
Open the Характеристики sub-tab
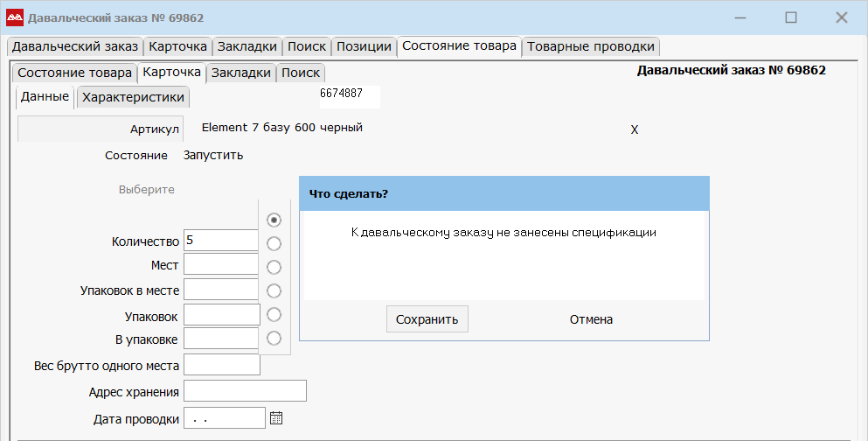click(133, 97)
